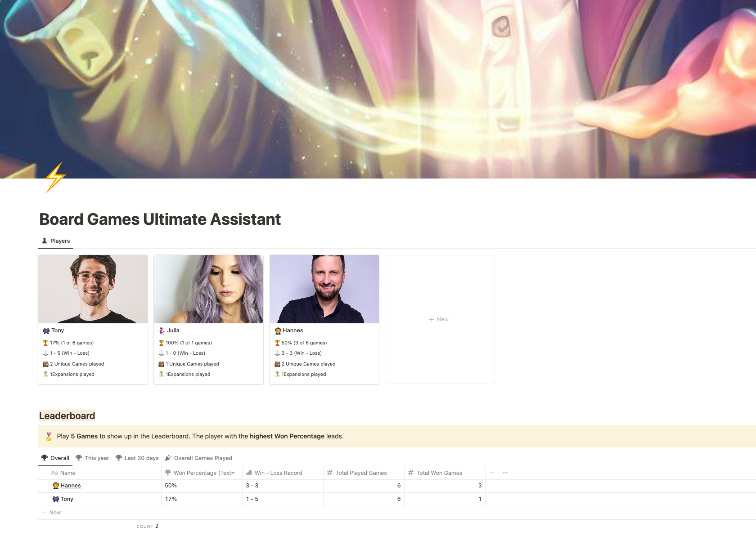Open Hannes' player page from card title
The height and width of the screenshot is (536, 756).
pyautogui.click(x=293, y=331)
